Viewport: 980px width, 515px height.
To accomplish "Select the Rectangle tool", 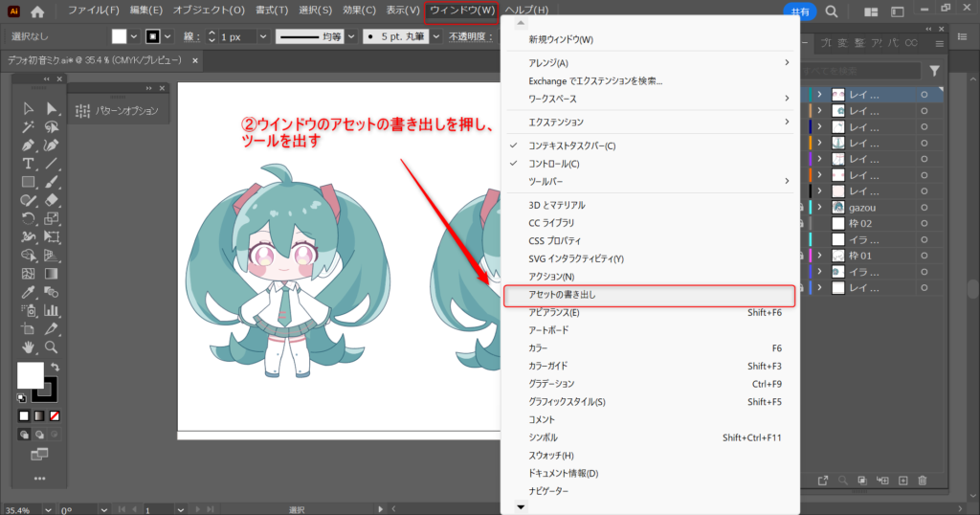I will pos(28,182).
